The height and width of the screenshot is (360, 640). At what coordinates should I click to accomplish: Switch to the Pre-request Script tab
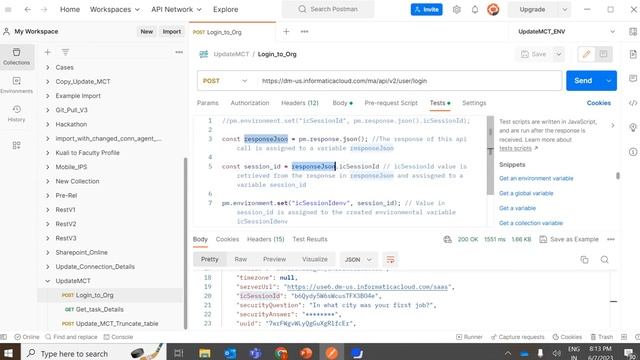pyautogui.click(x=391, y=103)
